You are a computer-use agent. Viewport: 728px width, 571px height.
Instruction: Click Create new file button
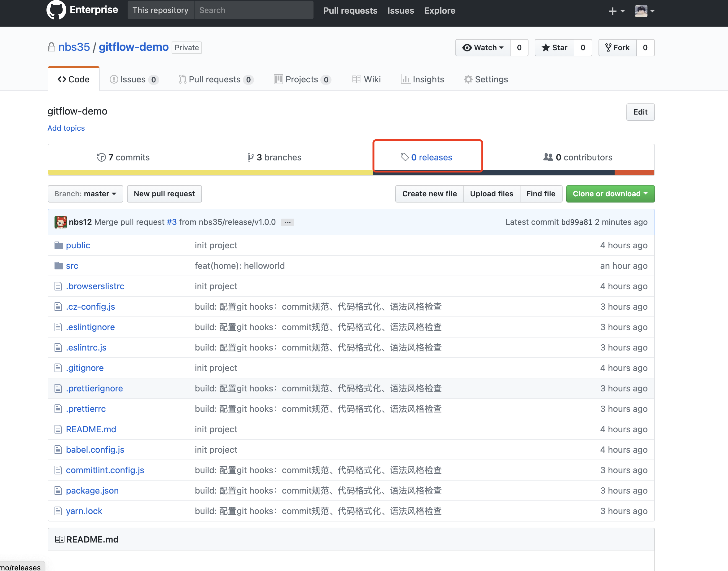pos(429,194)
